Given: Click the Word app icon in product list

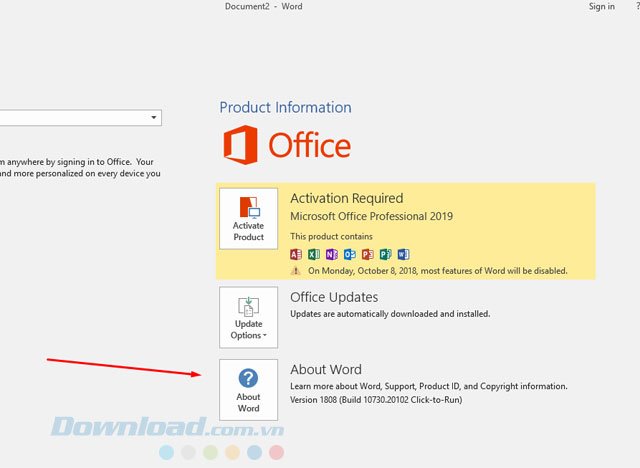Looking at the screenshot, I should click(404, 254).
